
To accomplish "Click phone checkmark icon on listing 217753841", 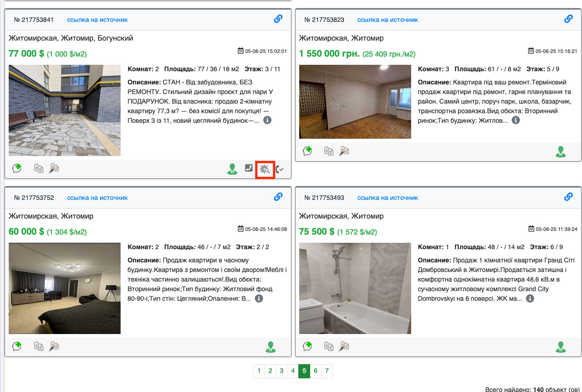I will pyautogui.click(x=280, y=169).
